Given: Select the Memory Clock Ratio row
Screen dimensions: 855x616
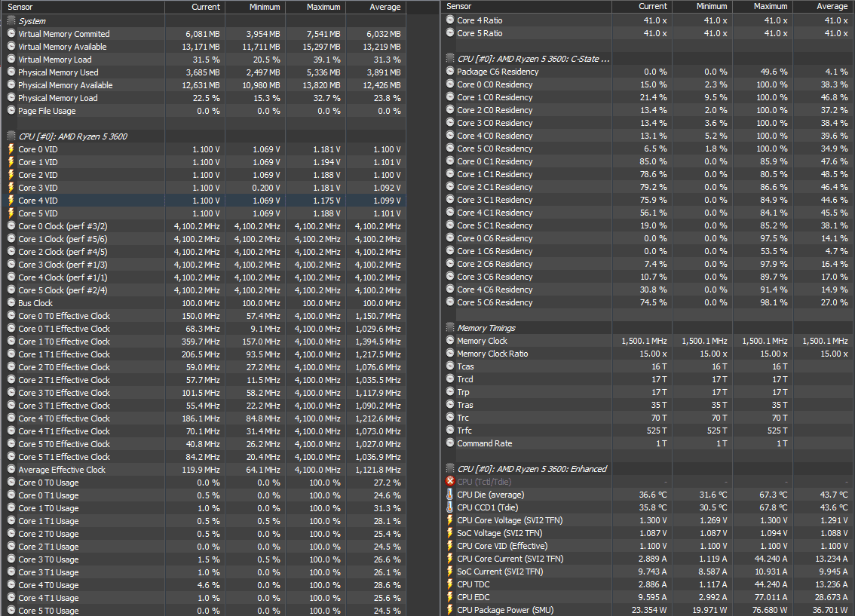Looking at the screenshot, I should point(647,354).
